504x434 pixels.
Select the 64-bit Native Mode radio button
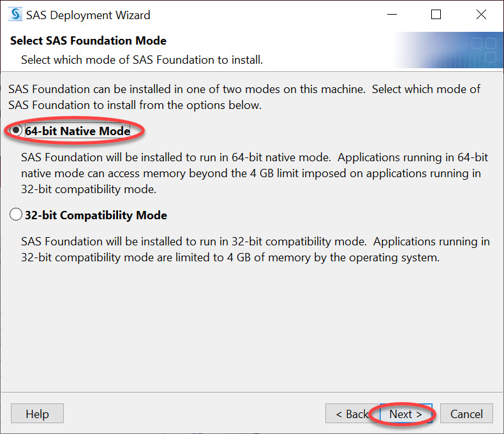[x=15, y=131]
